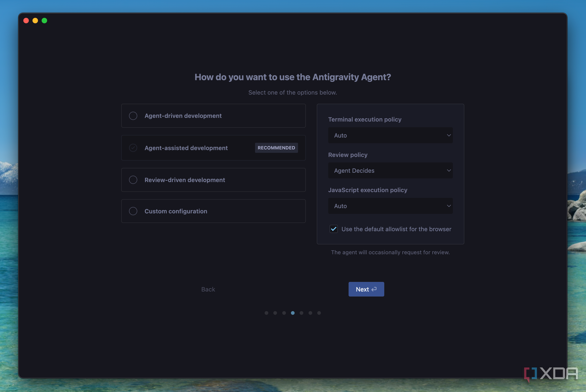
Task: Jump to the fifth onboarding step dot
Action: 301,313
